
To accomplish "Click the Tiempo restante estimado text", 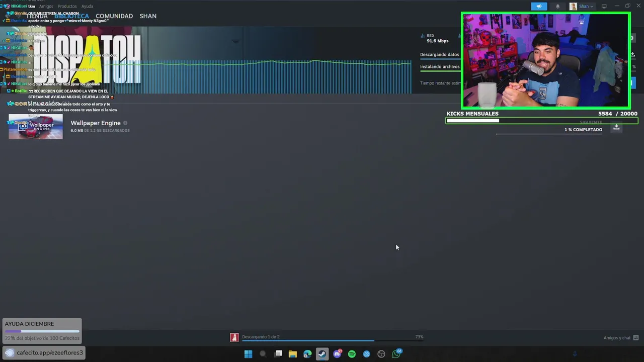I will pos(441,83).
